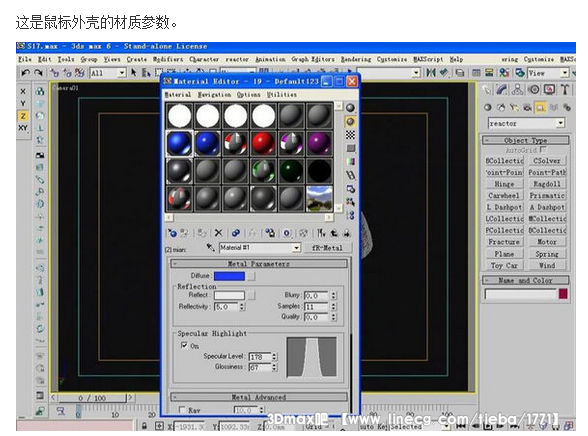Viewport: 588px width, 436px height.
Task: Toggle the checkered Background icon in Material Editor
Action: tap(350, 135)
